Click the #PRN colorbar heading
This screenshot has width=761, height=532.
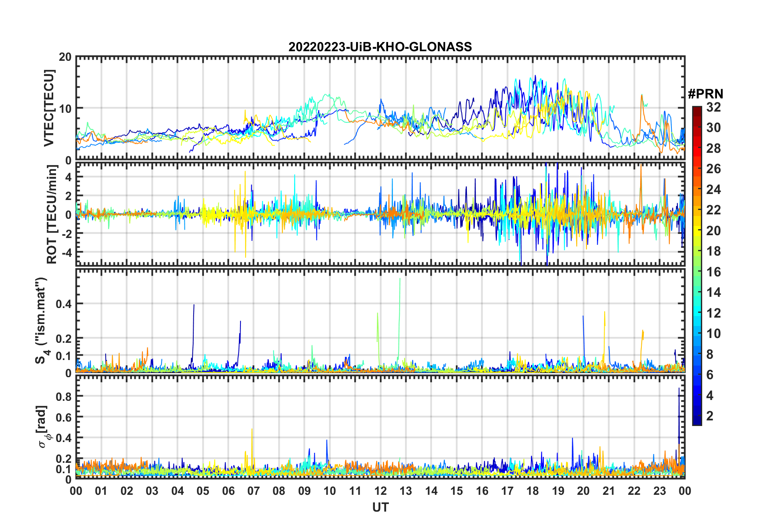coord(705,94)
